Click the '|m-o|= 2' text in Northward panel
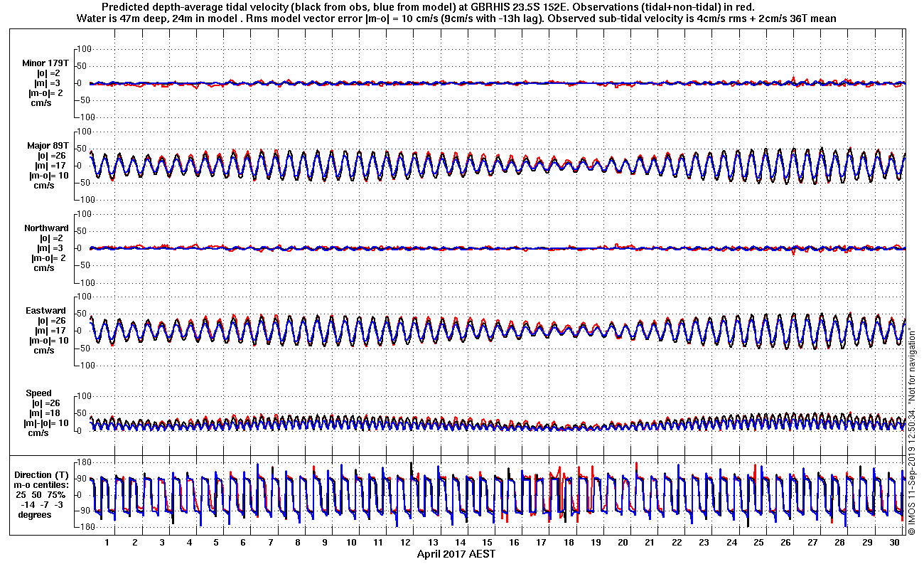 (48, 258)
